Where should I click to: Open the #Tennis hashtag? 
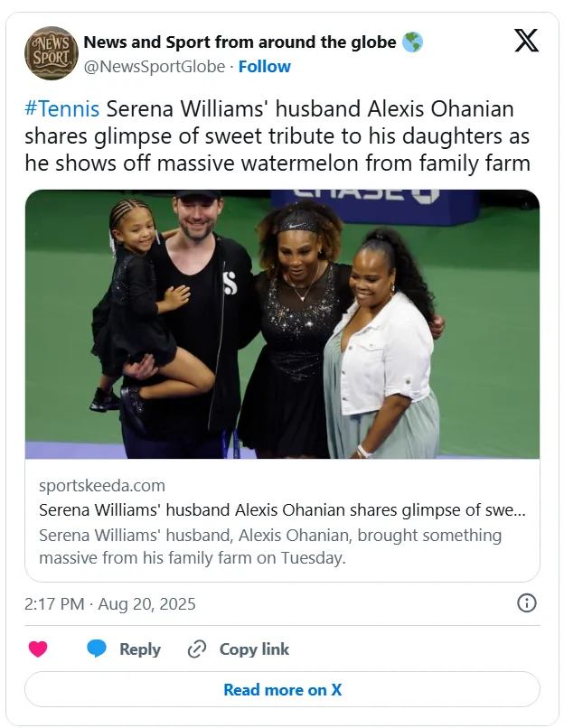click(62, 109)
